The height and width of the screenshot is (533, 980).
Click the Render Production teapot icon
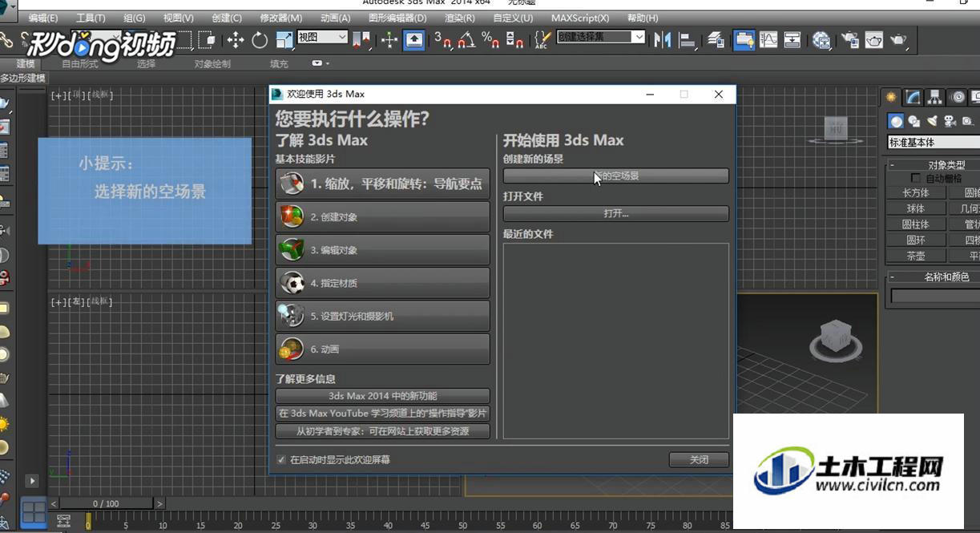tap(899, 39)
